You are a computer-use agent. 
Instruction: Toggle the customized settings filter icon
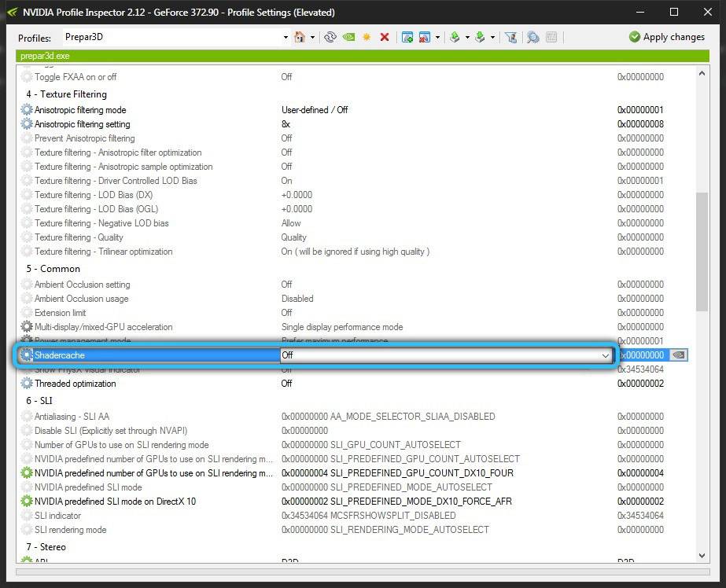[511, 37]
